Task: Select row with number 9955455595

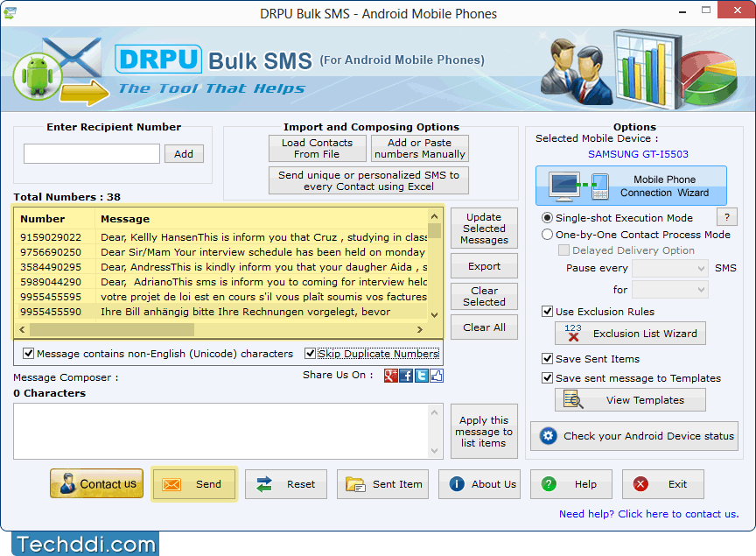Action: (221, 297)
